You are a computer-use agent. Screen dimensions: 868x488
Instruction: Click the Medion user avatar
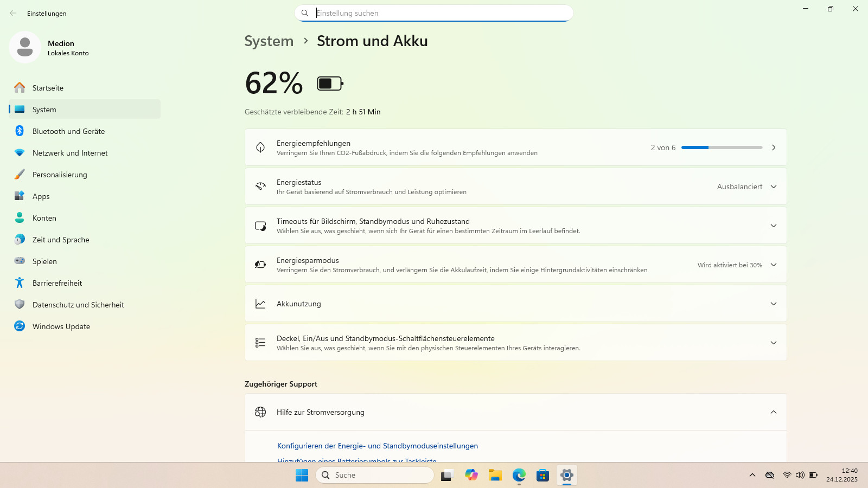(25, 47)
